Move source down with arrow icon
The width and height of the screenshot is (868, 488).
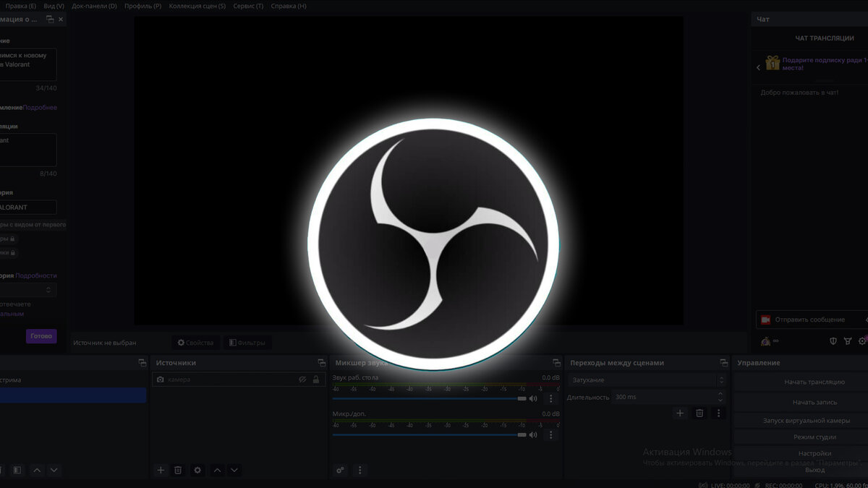click(234, 470)
